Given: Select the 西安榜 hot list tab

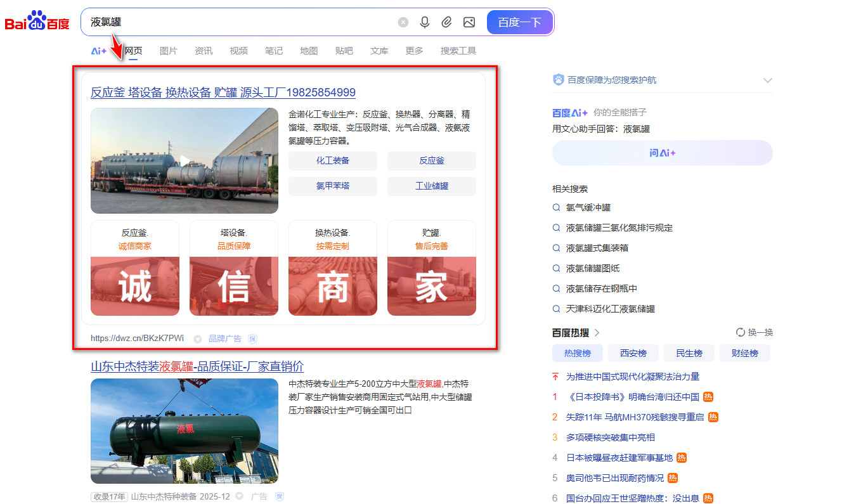Looking at the screenshot, I should click(x=633, y=353).
